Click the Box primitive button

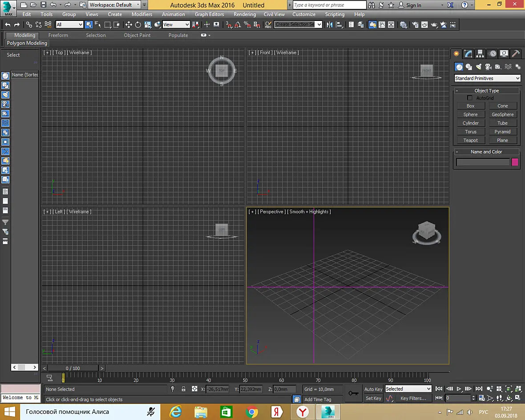click(x=470, y=106)
